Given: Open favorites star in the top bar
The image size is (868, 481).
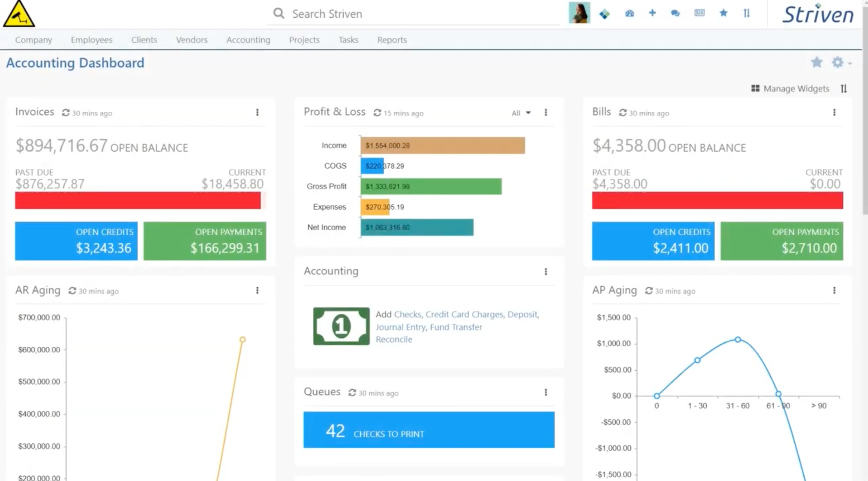Looking at the screenshot, I should click(724, 14).
